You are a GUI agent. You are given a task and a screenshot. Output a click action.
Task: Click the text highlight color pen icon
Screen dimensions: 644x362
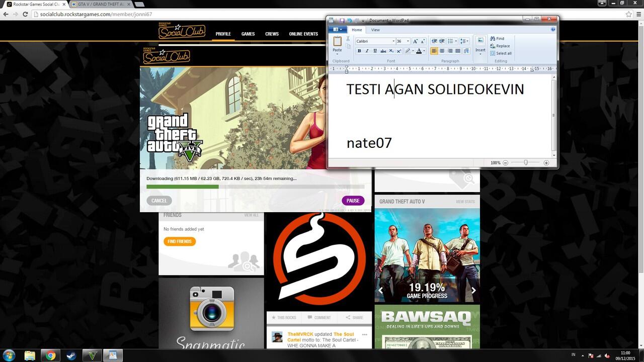408,51
